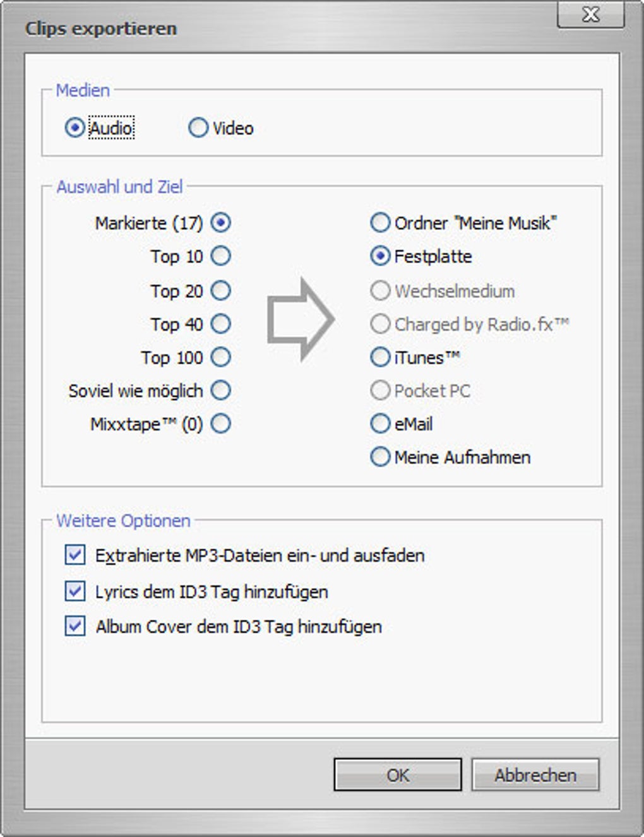Select the Top 10 radio button

point(220,256)
